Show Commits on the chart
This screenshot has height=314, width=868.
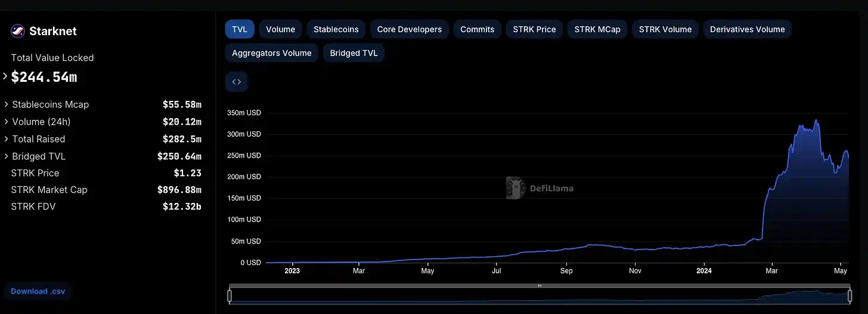[x=477, y=29]
